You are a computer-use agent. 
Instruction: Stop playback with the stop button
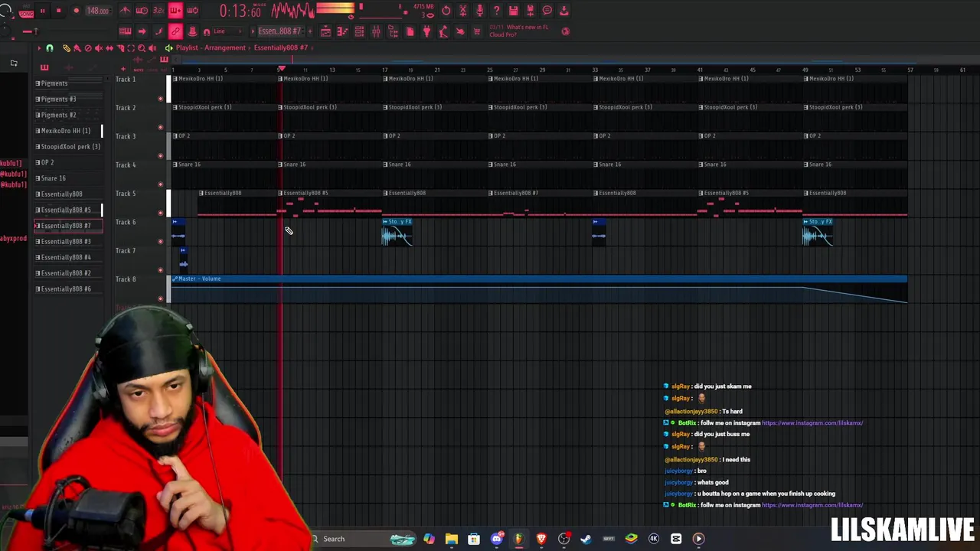pyautogui.click(x=58, y=11)
